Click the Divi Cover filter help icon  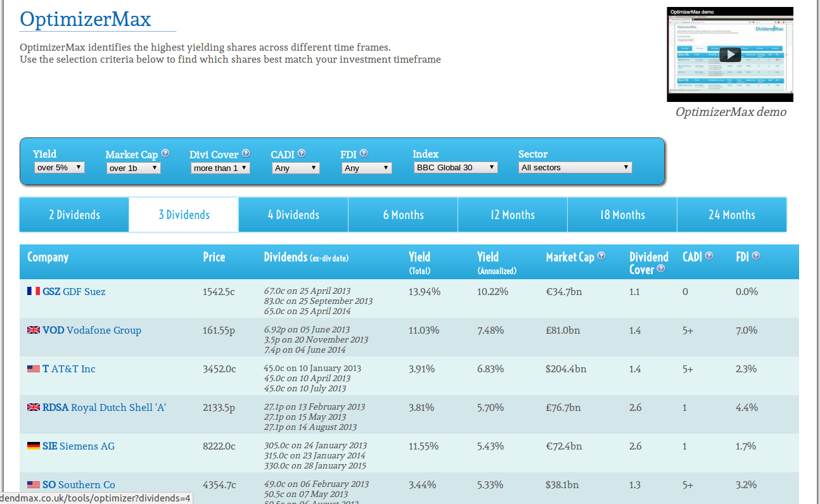tap(246, 153)
